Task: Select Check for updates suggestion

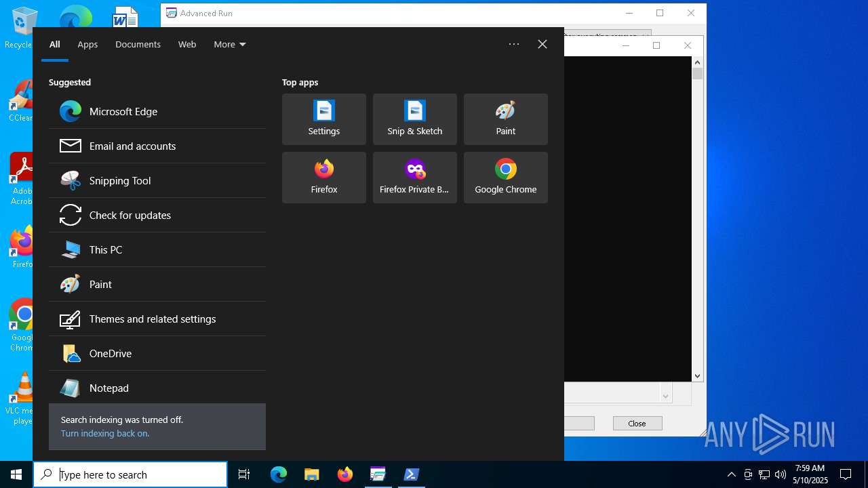Action: click(157, 215)
